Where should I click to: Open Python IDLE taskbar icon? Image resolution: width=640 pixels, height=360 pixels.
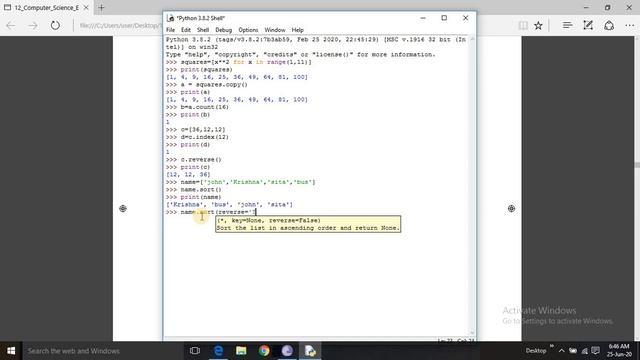tap(310, 351)
